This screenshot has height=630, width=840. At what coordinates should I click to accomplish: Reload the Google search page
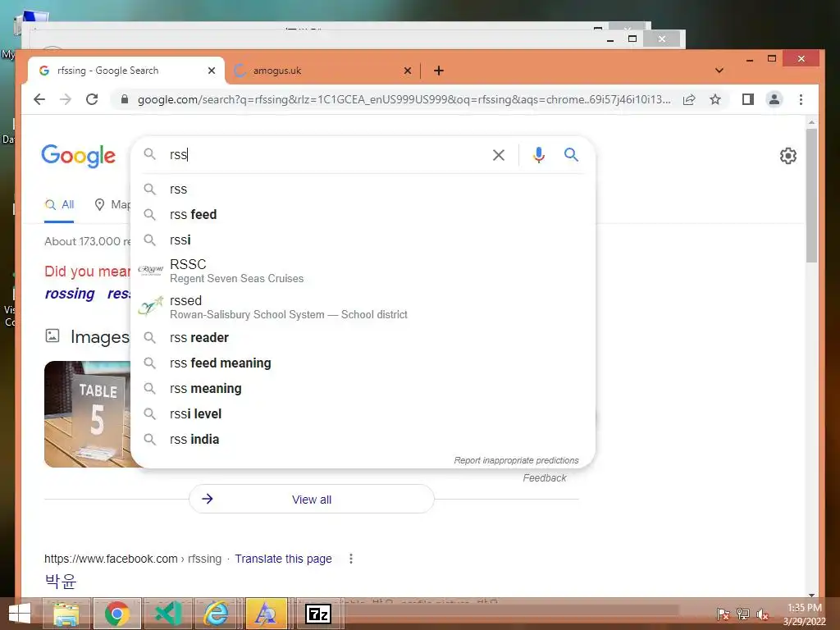pyautogui.click(x=92, y=99)
